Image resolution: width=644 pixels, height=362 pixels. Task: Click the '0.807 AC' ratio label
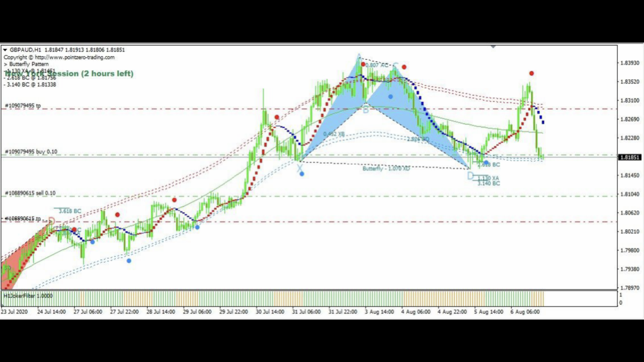pyautogui.click(x=377, y=65)
